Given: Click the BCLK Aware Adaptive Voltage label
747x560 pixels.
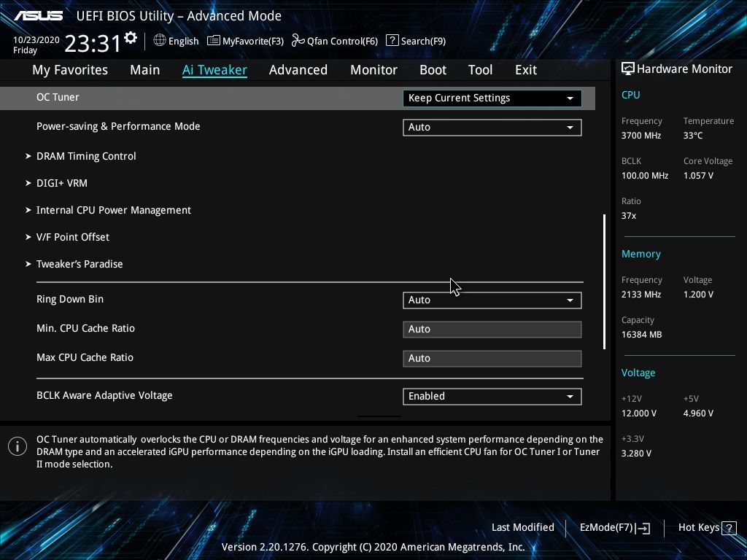Looking at the screenshot, I should (104, 395).
